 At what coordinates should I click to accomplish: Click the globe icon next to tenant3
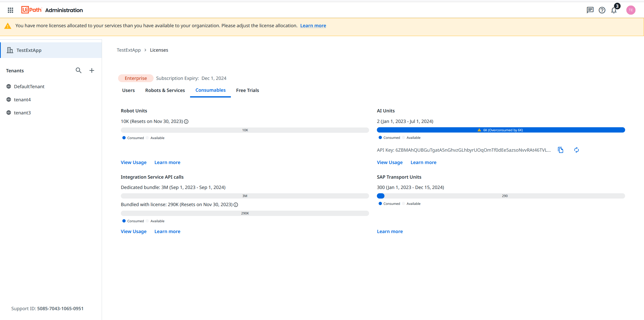[x=9, y=113]
